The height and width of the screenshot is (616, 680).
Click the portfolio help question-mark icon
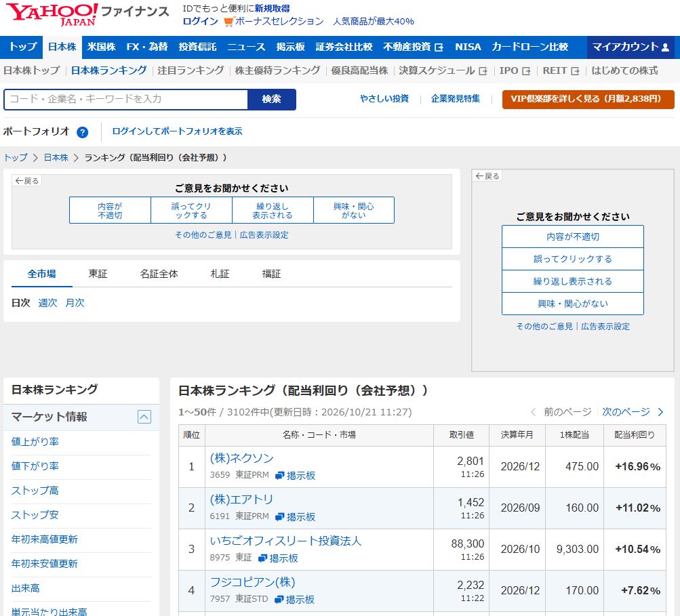(x=83, y=132)
